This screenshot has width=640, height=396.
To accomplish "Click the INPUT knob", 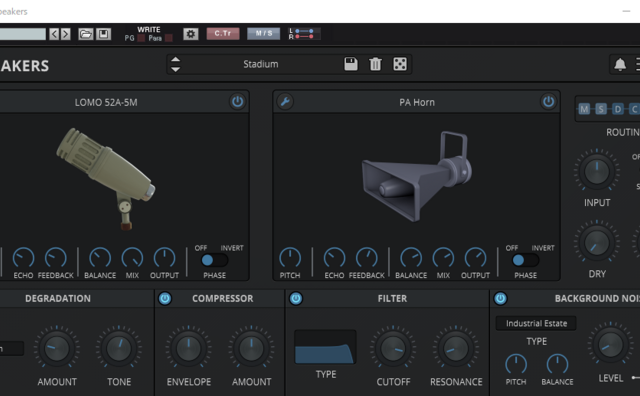I will pyautogui.click(x=597, y=171).
